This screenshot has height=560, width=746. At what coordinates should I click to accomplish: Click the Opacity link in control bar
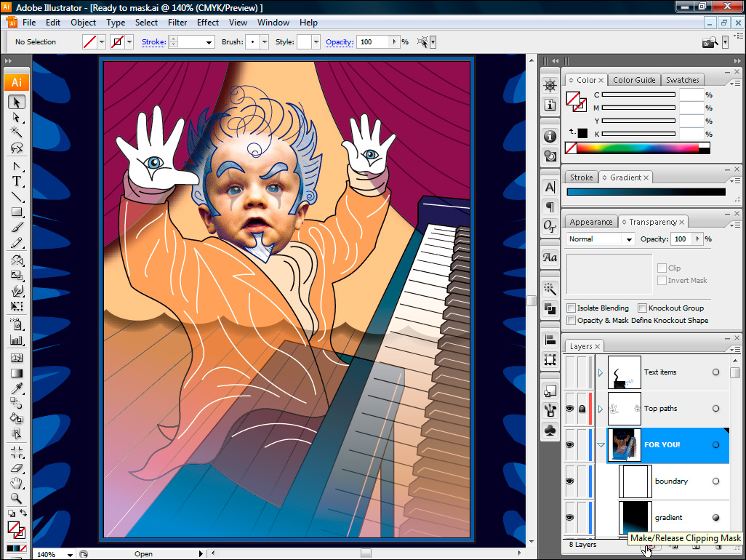tap(339, 42)
